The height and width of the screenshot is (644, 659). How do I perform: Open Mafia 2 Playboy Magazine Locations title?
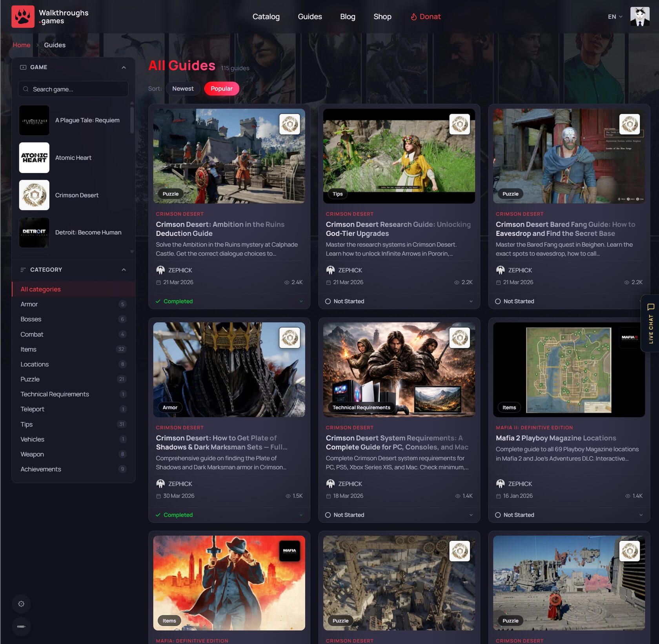pos(556,438)
